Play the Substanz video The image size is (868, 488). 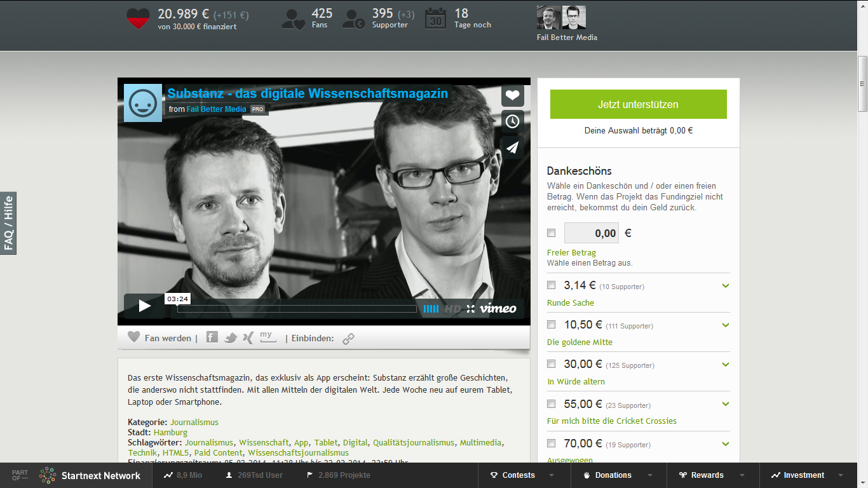144,306
